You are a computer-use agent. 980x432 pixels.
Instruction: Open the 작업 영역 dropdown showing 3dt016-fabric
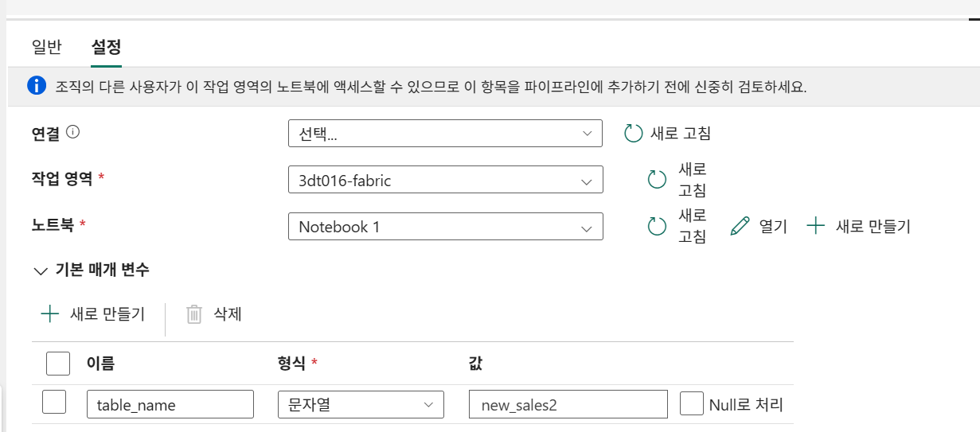445,180
